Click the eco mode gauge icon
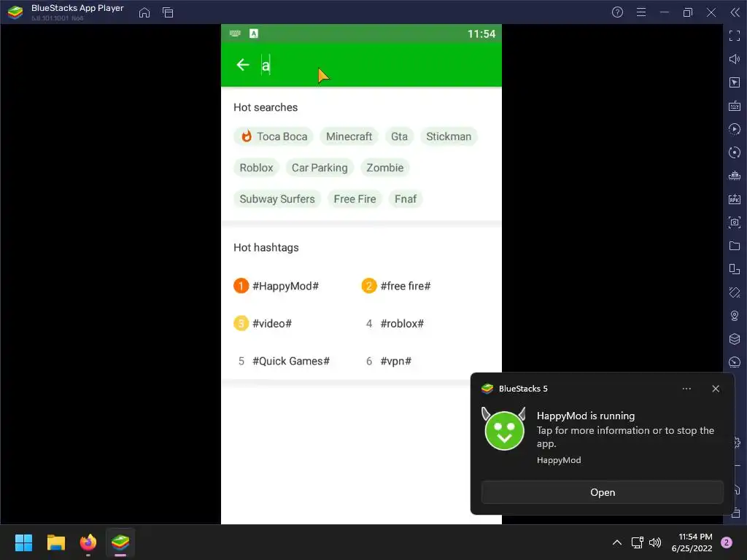Viewport: 747px width, 560px height. (x=735, y=362)
